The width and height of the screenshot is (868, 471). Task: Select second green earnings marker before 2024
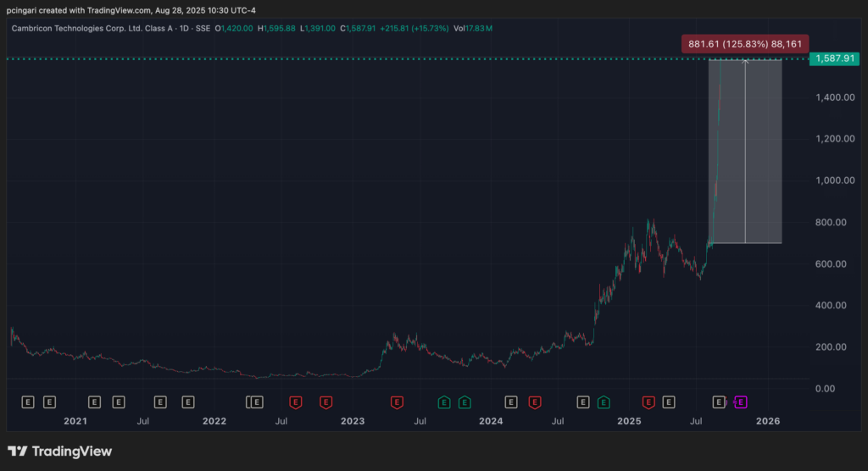pyautogui.click(x=465, y=402)
